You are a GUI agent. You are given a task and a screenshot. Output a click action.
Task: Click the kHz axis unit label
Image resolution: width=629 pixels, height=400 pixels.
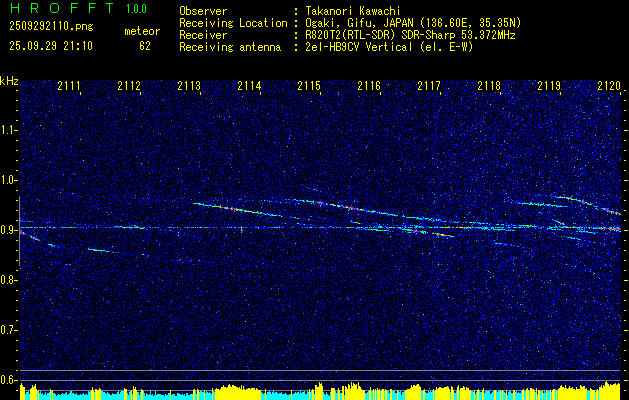point(9,81)
